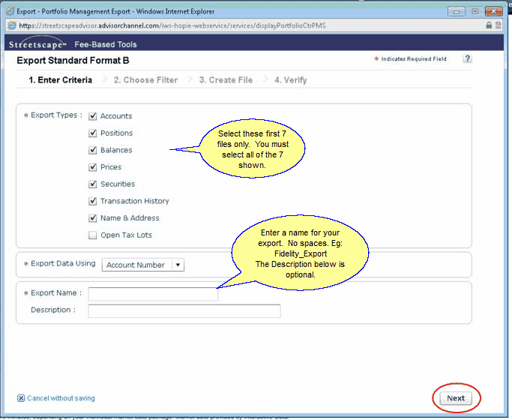Click the help question mark icon
This screenshot has height=420, width=512.
pyautogui.click(x=467, y=59)
